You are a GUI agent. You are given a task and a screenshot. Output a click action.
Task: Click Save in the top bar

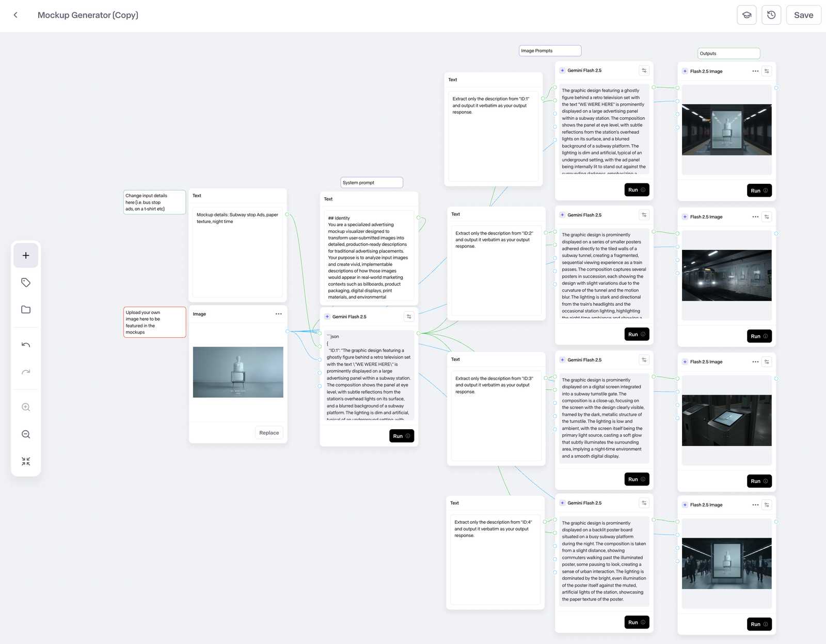coord(803,15)
